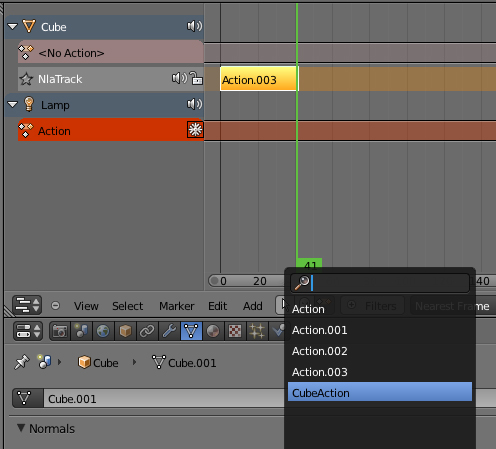Collapse the Cube channel group

pyautogui.click(x=12, y=26)
